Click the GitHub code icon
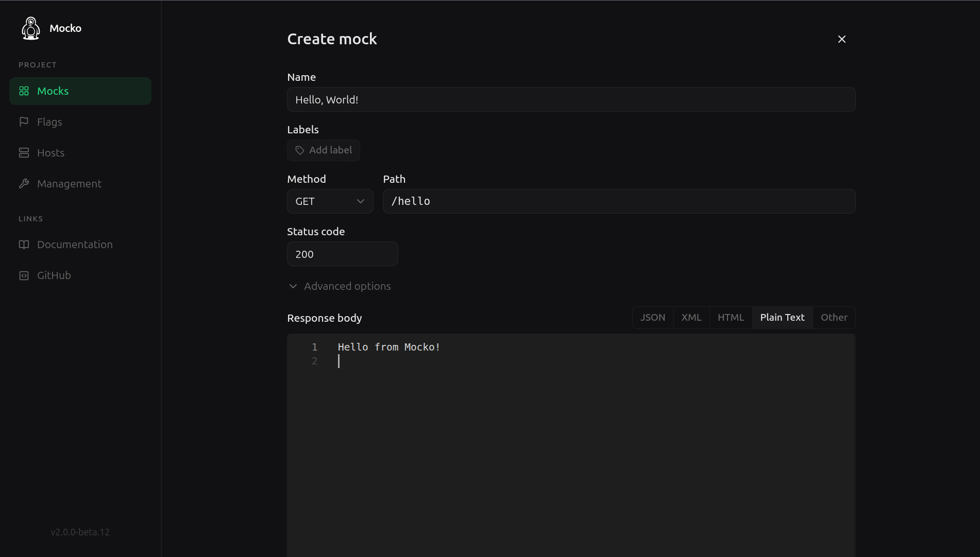Viewport: 980px width, 557px height. pyautogui.click(x=24, y=275)
